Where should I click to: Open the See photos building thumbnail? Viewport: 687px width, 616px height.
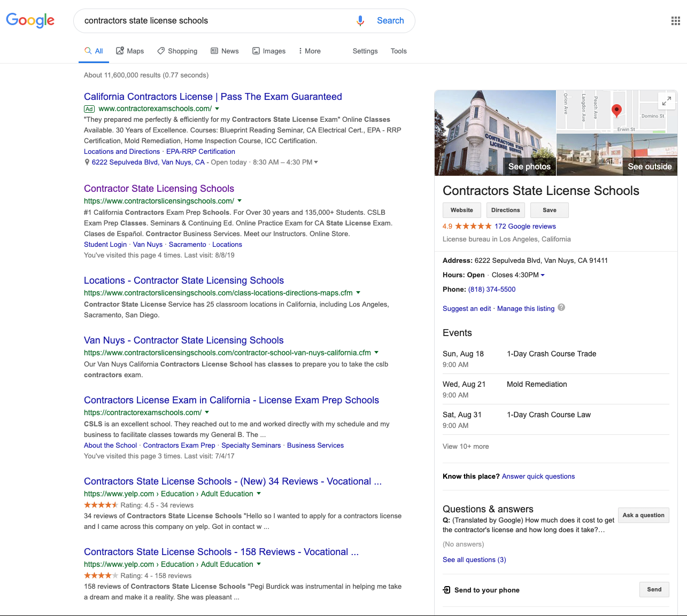495,133
